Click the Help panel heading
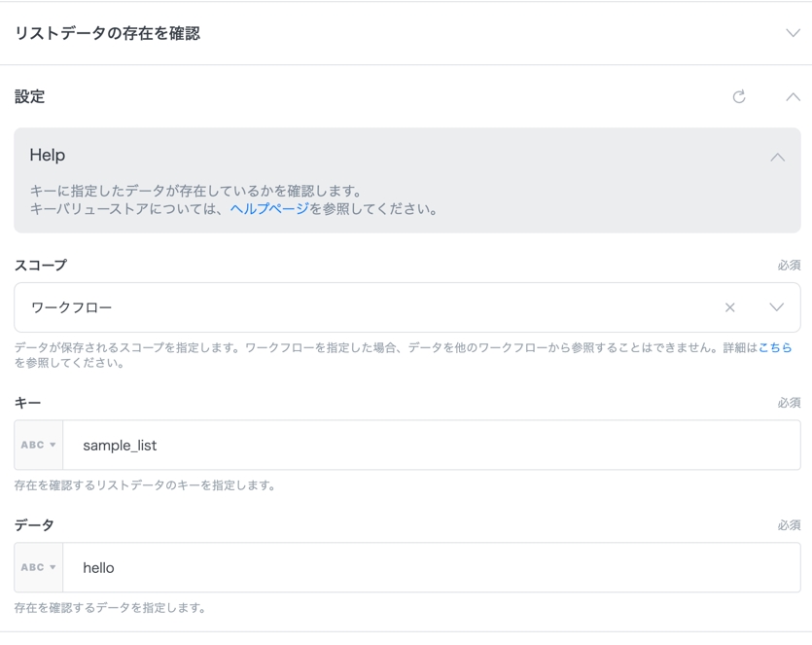 (x=48, y=156)
